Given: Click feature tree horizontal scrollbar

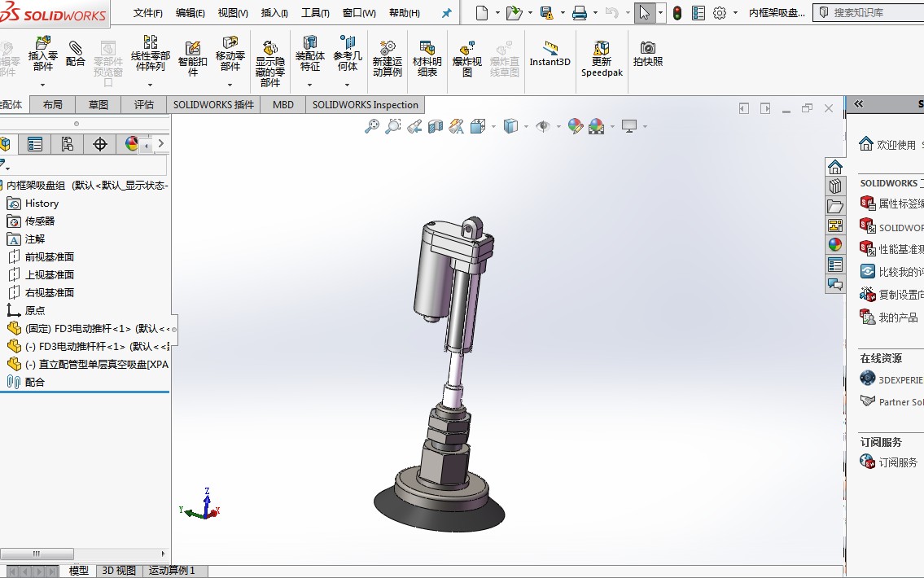Looking at the screenshot, I should point(37,554).
